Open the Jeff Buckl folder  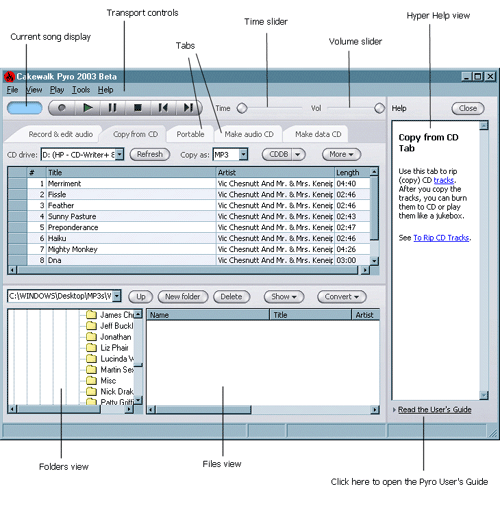pos(110,326)
